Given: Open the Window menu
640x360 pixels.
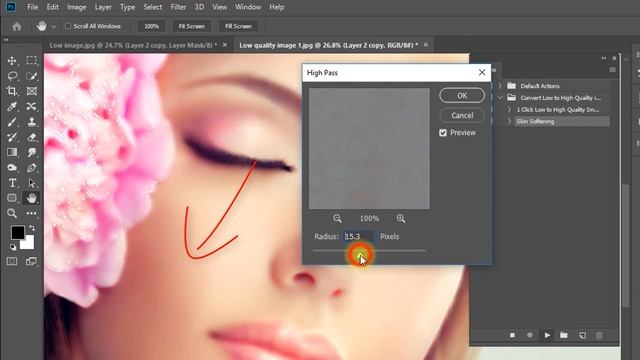Looking at the screenshot, I should (x=248, y=7).
